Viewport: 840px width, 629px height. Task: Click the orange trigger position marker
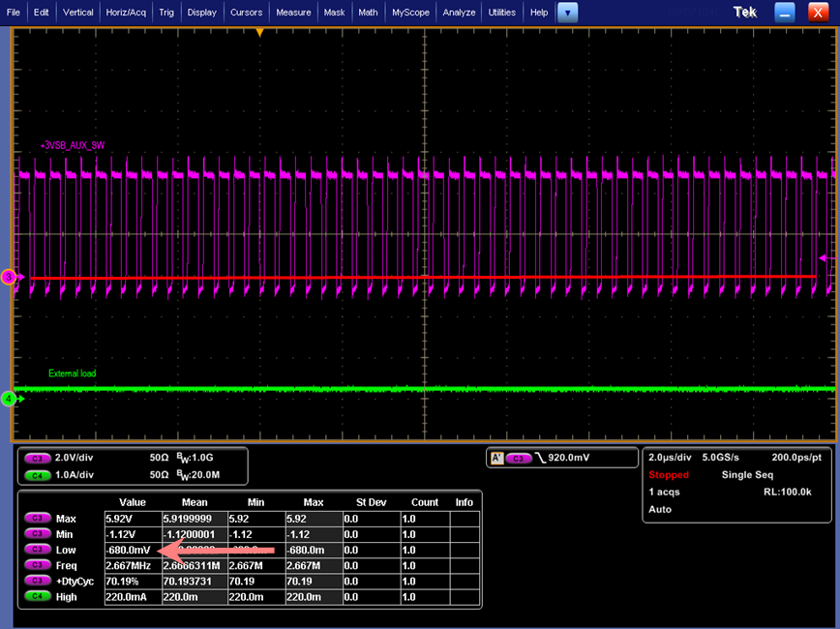coord(259,33)
